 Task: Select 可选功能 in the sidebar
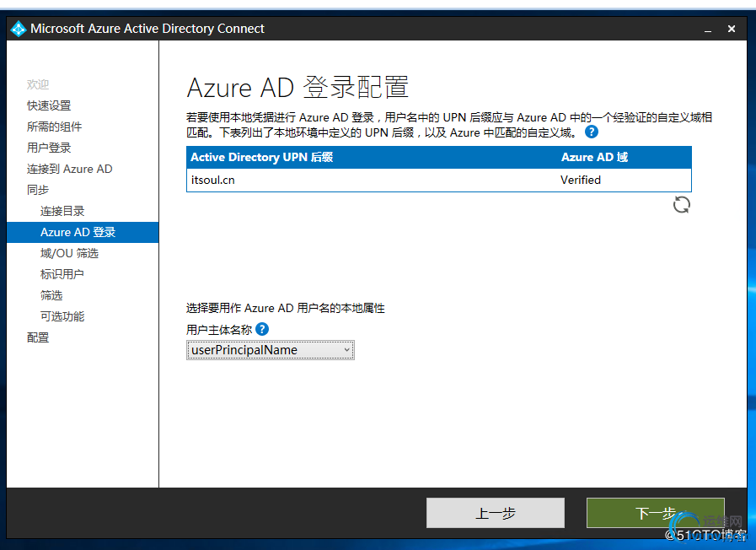62,316
